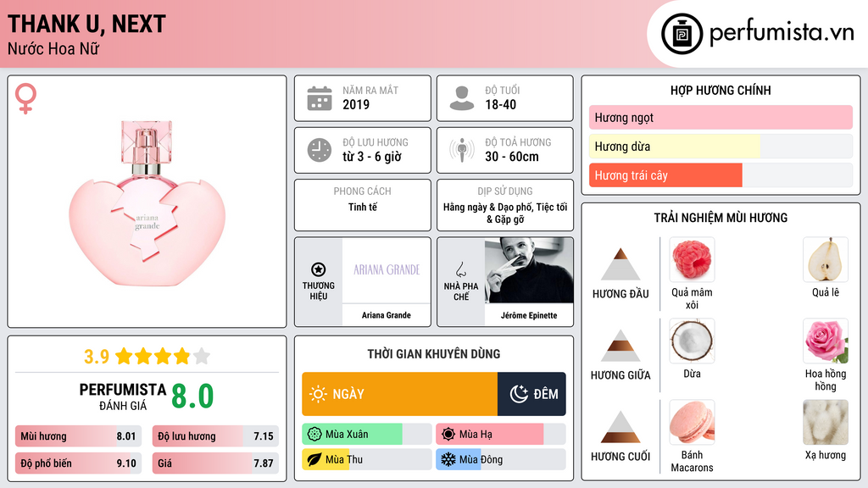The image size is (868, 488).
Task: Click the Hương Đầu pyramid icon
Action: [620, 265]
